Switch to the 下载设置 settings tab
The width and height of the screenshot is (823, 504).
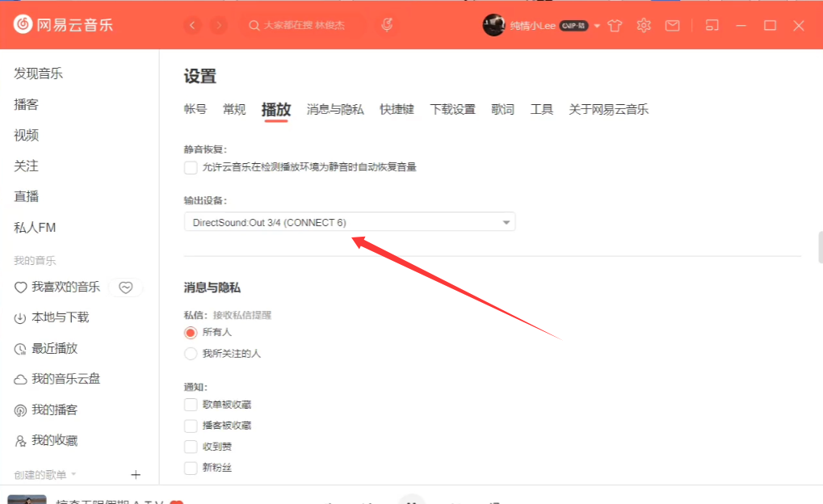pyautogui.click(x=452, y=109)
